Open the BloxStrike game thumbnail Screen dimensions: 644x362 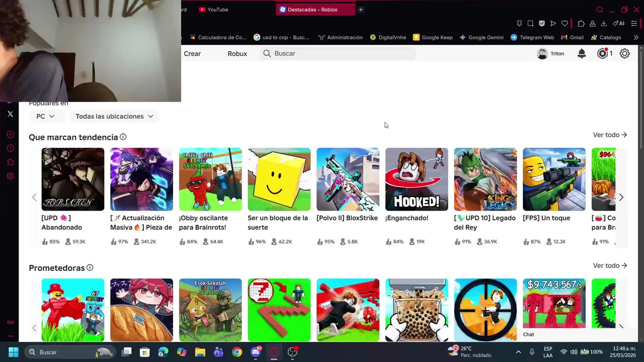348,179
